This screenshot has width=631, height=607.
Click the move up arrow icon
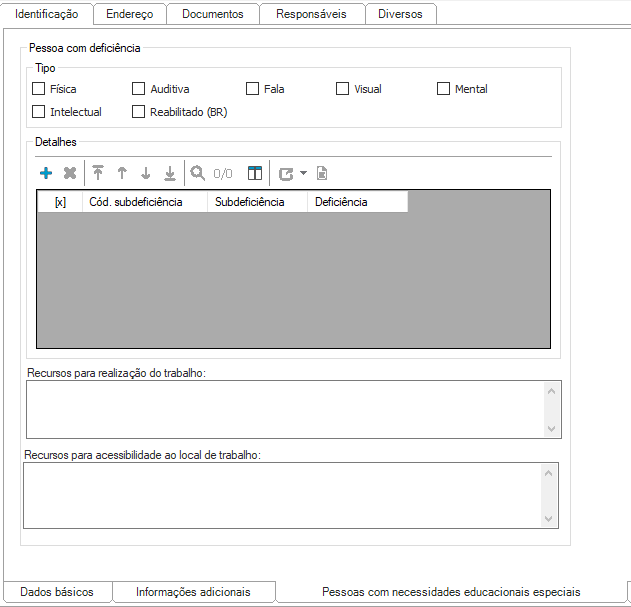[122, 173]
